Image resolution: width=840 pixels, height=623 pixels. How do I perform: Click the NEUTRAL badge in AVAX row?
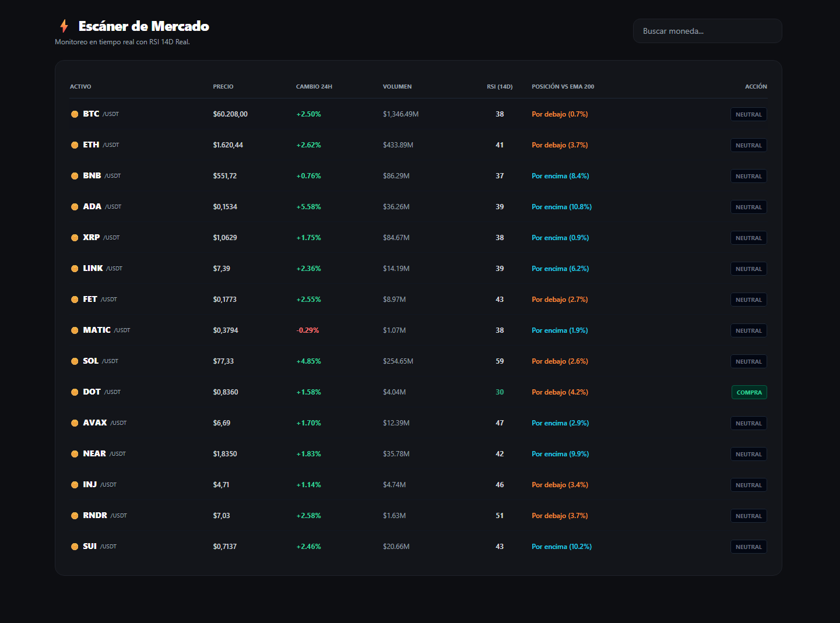pos(748,423)
